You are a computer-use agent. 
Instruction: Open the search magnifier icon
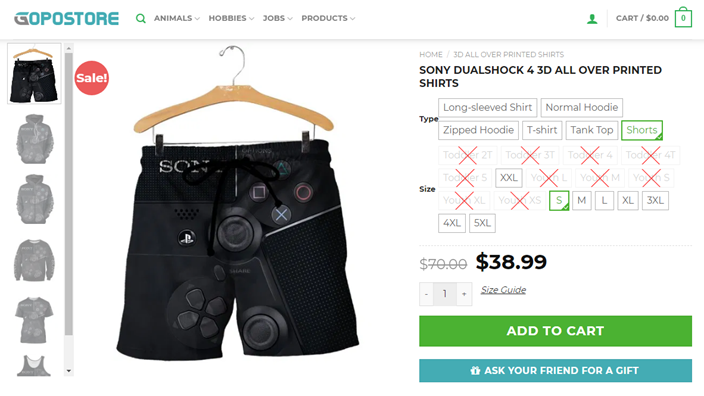[x=141, y=18]
